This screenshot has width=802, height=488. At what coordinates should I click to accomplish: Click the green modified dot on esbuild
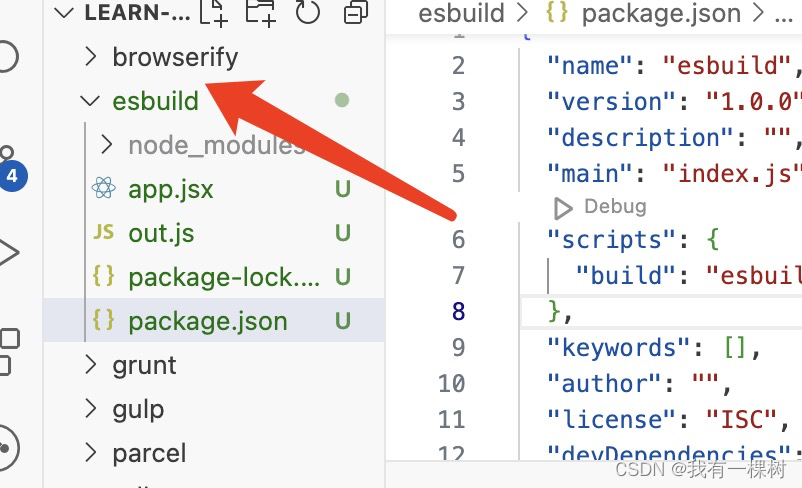[342, 100]
